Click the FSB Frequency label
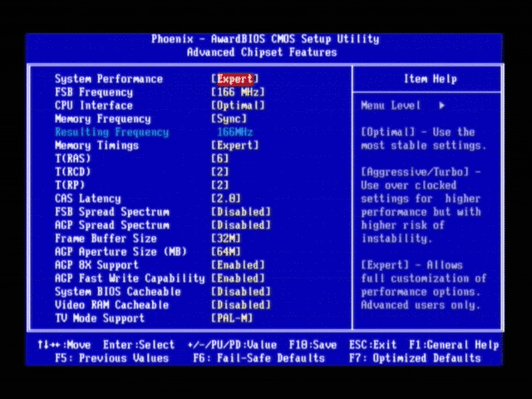 pyautogui.click(x=94, y=92)
